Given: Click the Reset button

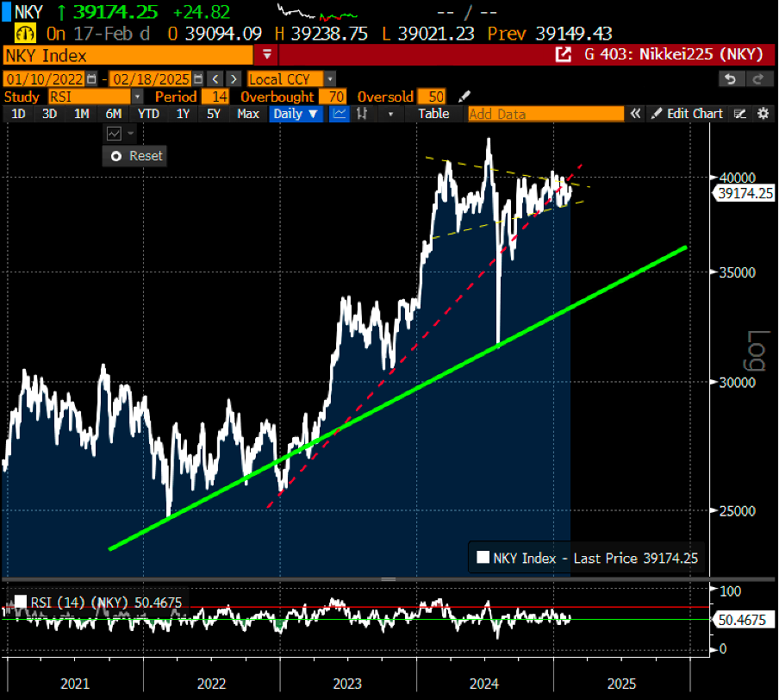Looking at the screenshot, I should 135,156.
